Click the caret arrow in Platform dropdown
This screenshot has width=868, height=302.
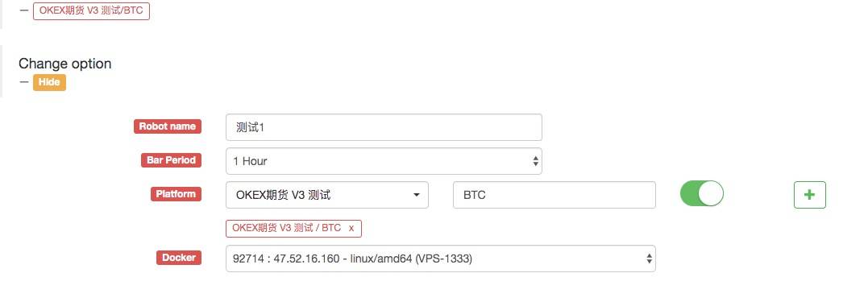(x=416, y=195)
